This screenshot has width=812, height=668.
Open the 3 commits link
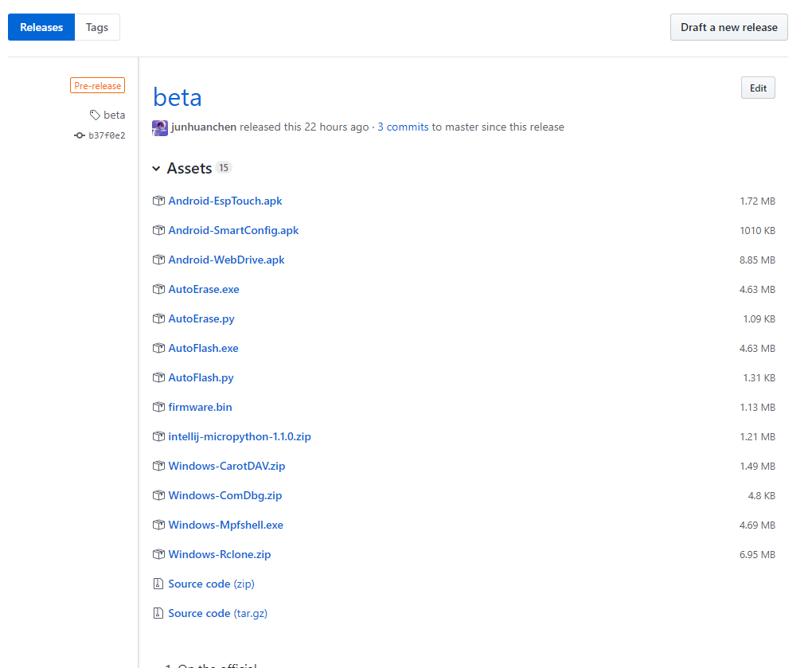pyautogui.click(x=403, y=127)
